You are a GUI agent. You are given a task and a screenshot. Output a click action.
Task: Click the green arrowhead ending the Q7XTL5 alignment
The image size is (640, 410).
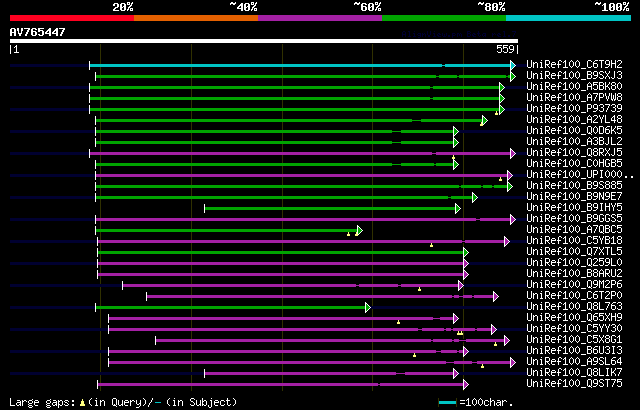coord(466,253)
